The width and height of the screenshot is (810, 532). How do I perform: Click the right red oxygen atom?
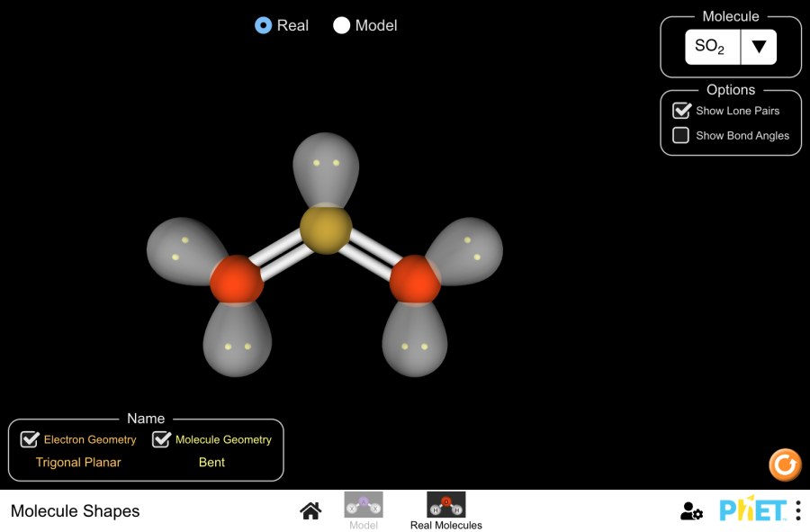tap(415, 280)
